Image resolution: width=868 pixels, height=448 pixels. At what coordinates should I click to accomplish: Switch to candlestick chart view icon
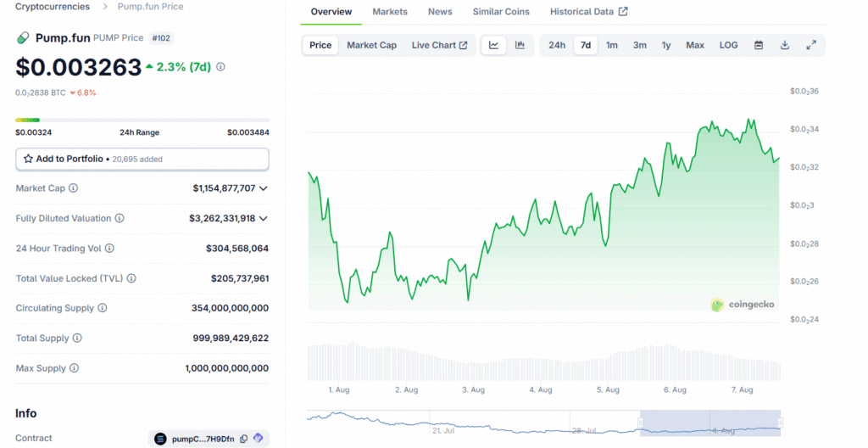pyautogui.click(x=520, y=45)
